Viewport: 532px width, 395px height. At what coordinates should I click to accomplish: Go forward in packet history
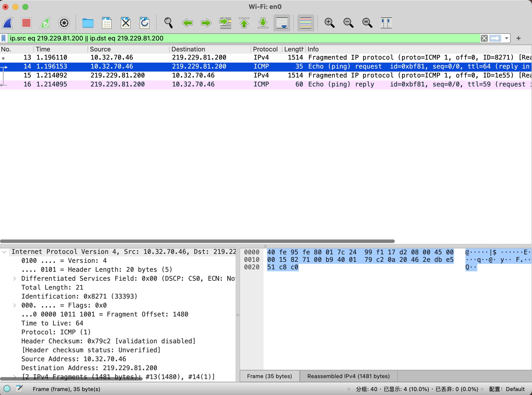(x=206, y=23)
